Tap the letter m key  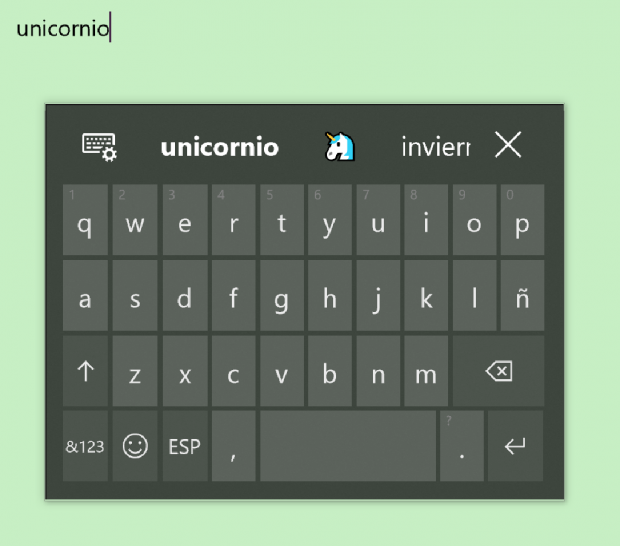click(x=426, y=371)
